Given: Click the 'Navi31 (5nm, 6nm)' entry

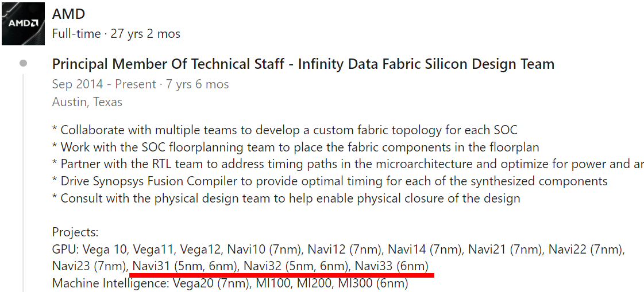Looking at the screenshot, I should 185,266.
